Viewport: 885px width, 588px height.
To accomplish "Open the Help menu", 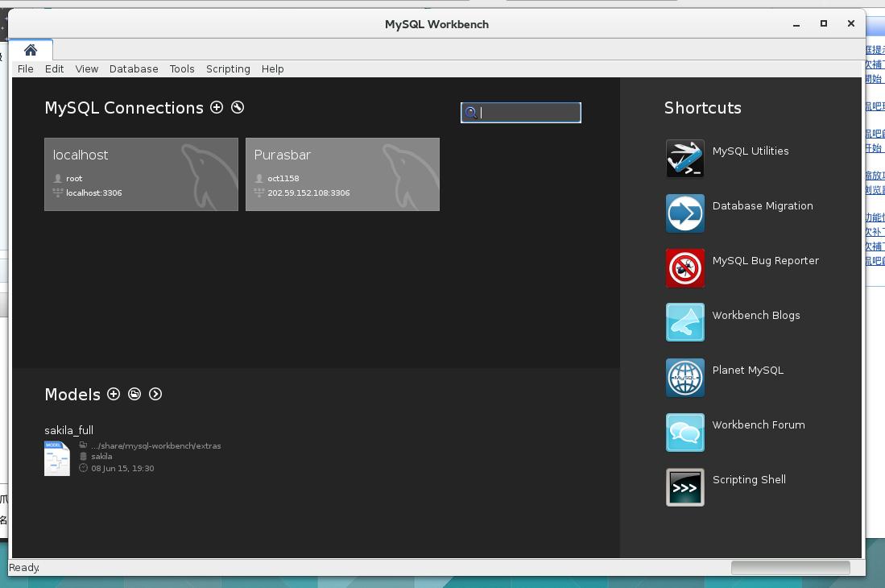I will 273,68.
